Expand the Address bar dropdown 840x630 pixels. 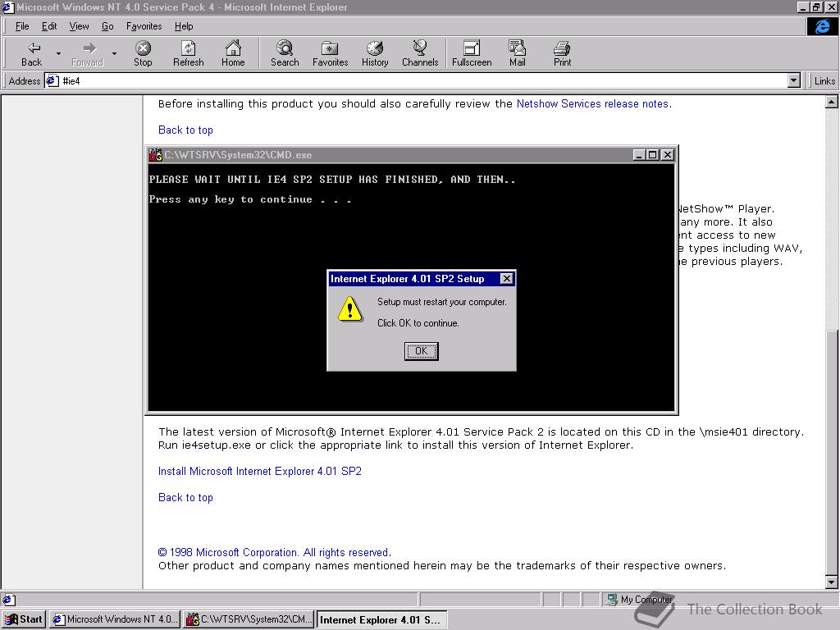794,81
